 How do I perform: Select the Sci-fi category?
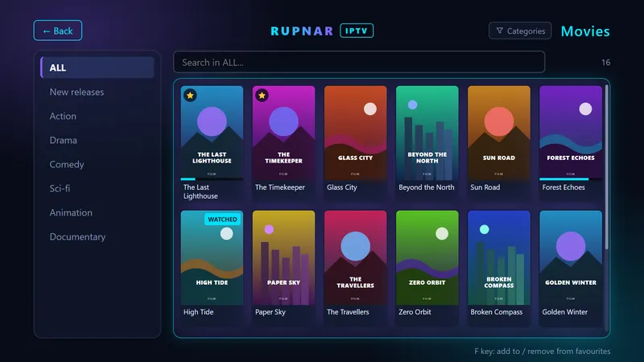coord(97,188)
